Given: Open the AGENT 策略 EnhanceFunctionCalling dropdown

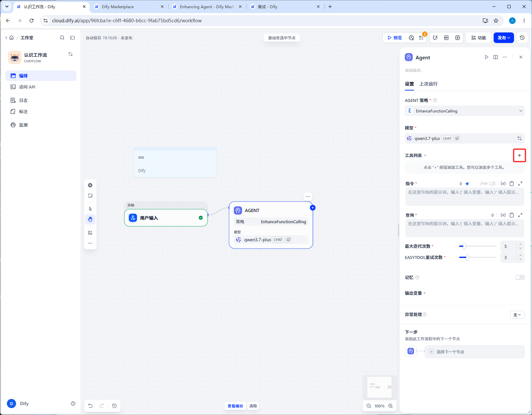Looking at the screenshot, I should (465, 111).
